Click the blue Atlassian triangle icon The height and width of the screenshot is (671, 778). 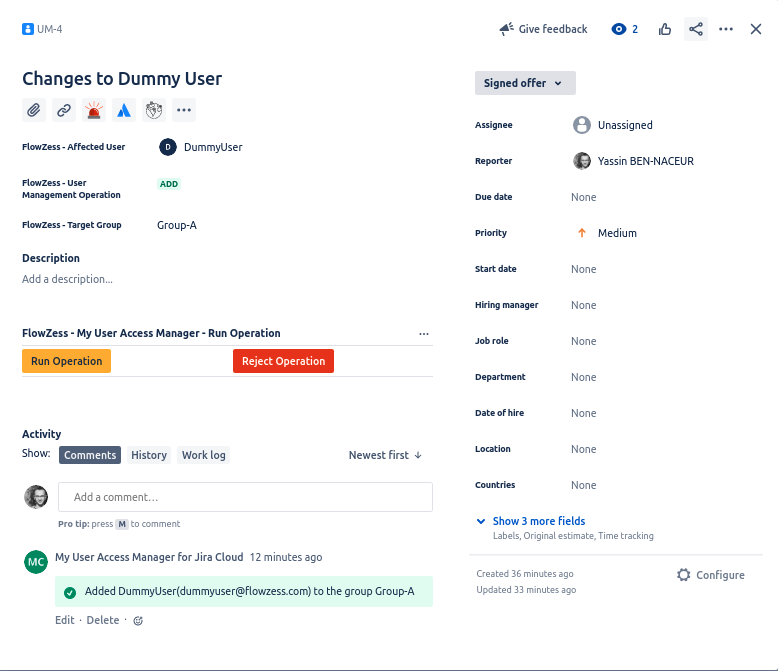(x=124, y=110)
